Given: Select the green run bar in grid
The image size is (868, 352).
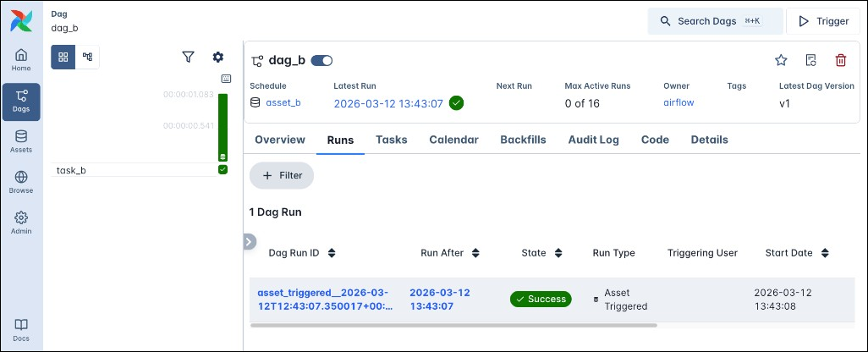Looking at the screenshot, I should coord(223,127).
